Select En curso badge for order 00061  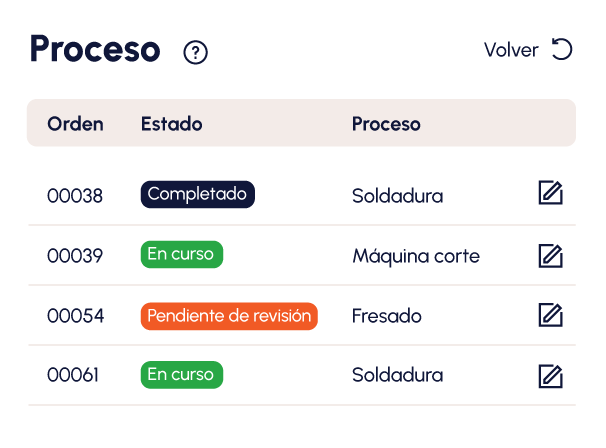pyautogui.click(x=181, y=375)
